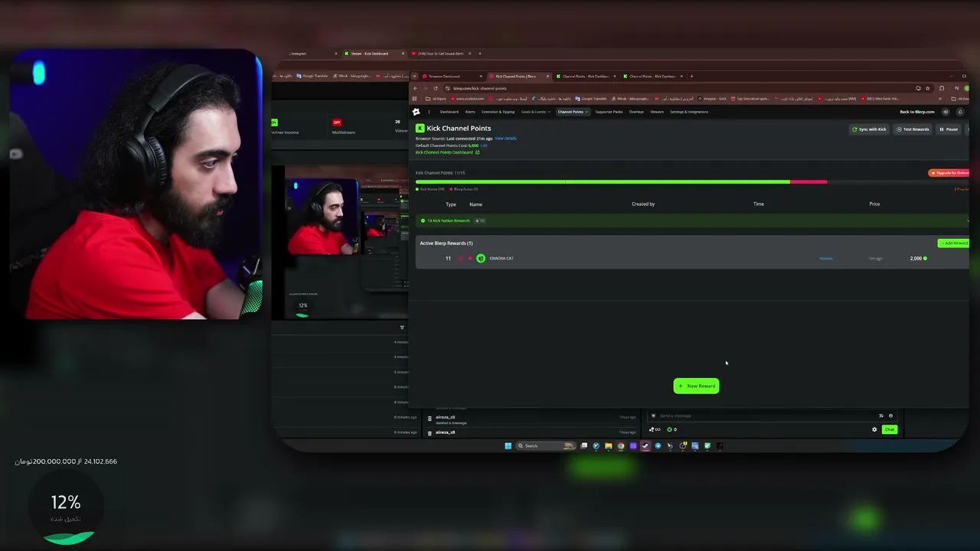This screenshot has width=980, height=551.
Task: Reload the Blerp page
Action: click(x=436, y=88)
